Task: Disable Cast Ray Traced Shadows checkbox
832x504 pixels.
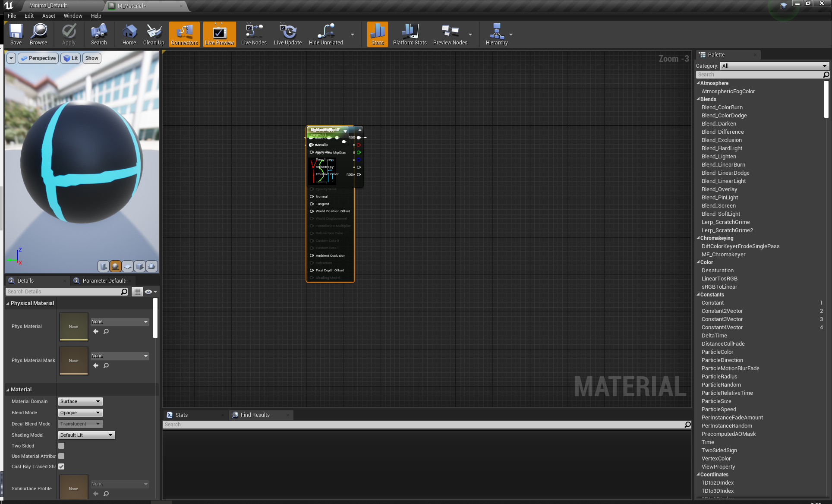Action: coord(61,466)
